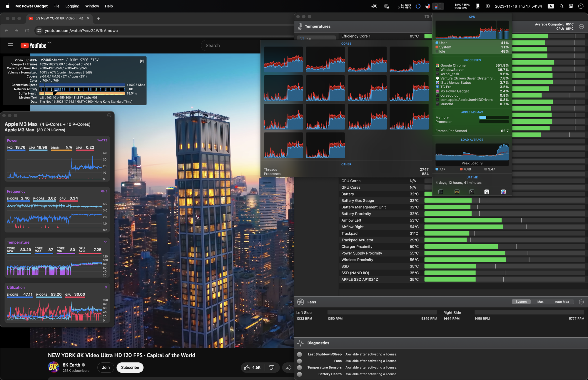The height and width of the screenshot is (380, 588).
Task: Click the dislike thumbs-down icon
Action: [272, 367]
